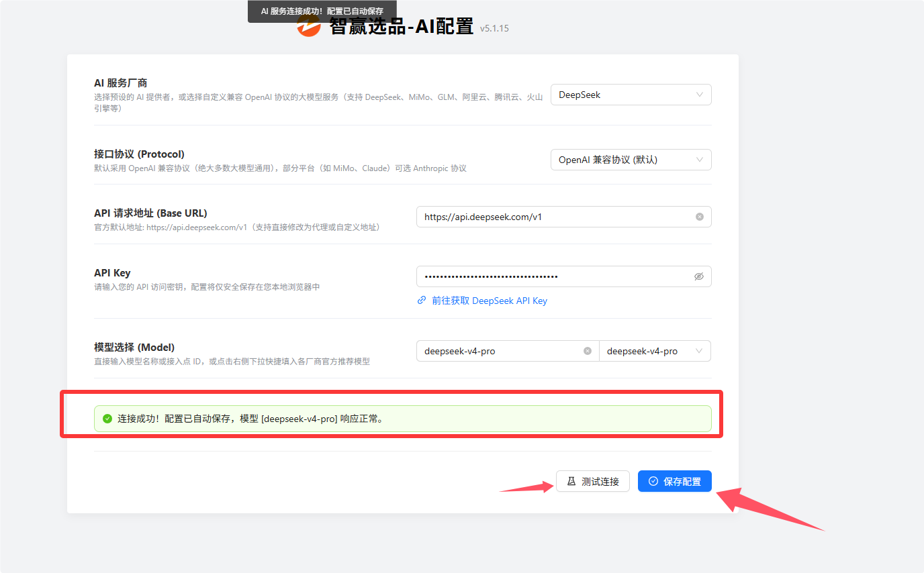Click the 测试连接 button

point(592,481)
